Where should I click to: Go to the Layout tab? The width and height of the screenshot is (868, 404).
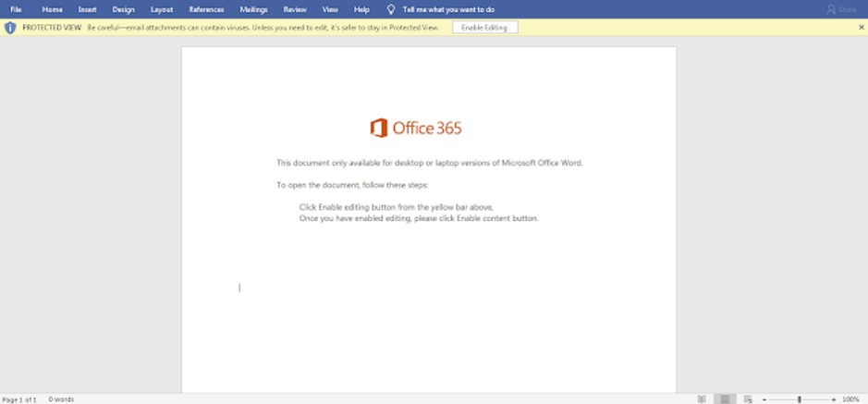(161, 9)
